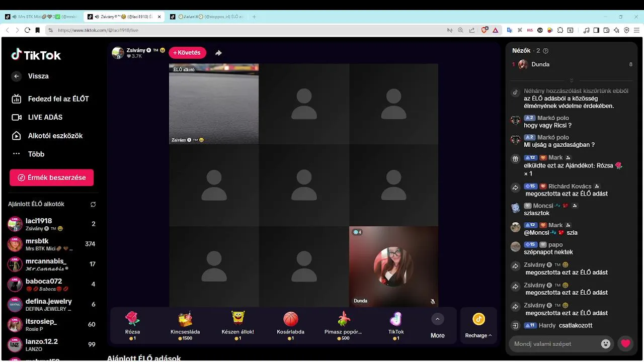Open a new browser tab

tap(254, 17)
